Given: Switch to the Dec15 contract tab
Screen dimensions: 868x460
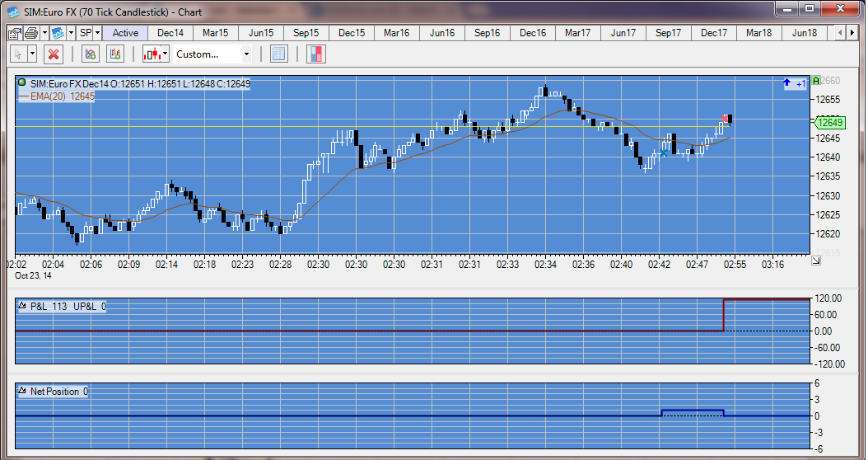Looking at the screenshot, I should pyautogui.click(x=352, y=33).
